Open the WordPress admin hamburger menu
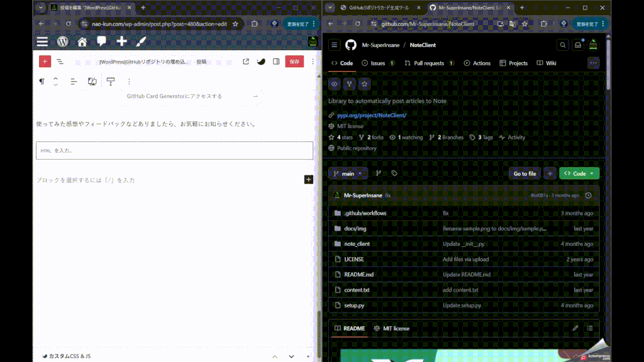Screen dimensions: 644x362 42,41
